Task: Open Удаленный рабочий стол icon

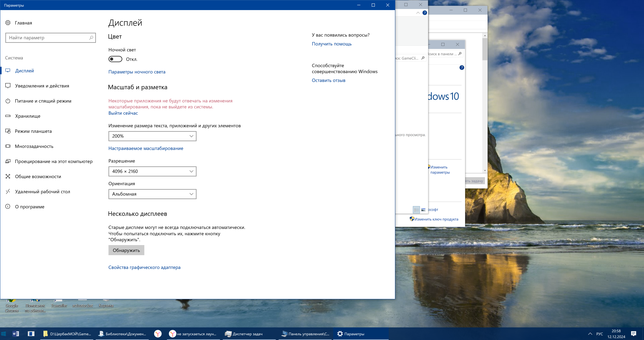Action: click(x=8, y=192)
